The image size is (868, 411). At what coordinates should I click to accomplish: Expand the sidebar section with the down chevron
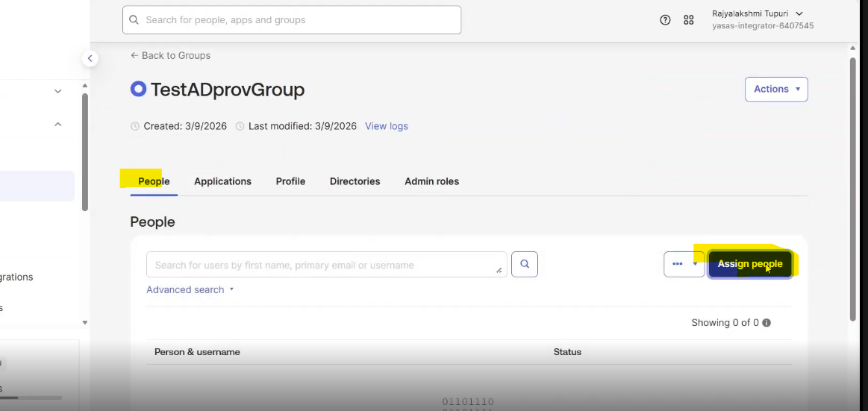coord(58,91)
